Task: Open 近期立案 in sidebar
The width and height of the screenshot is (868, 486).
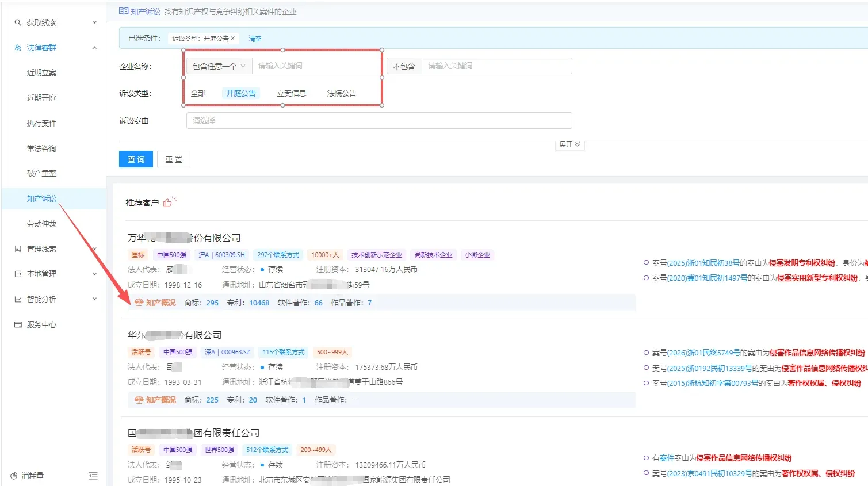Action: 41,72
